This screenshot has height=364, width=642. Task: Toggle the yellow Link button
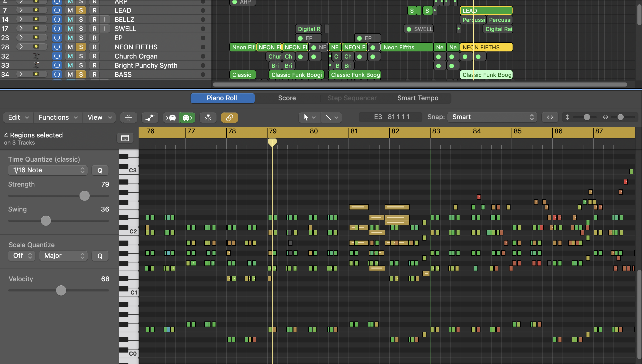point(230,117)
